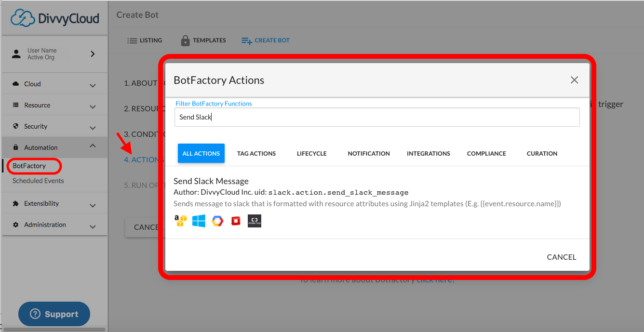Click the Resource menu list icon

coord(15,105)
